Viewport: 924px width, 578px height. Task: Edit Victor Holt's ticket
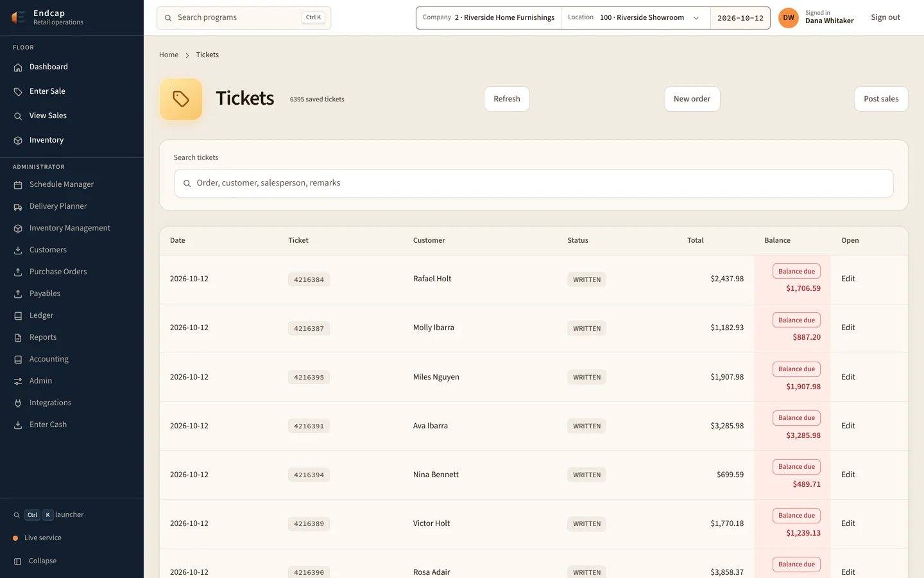pyautogui.click(x=848, y=523)
